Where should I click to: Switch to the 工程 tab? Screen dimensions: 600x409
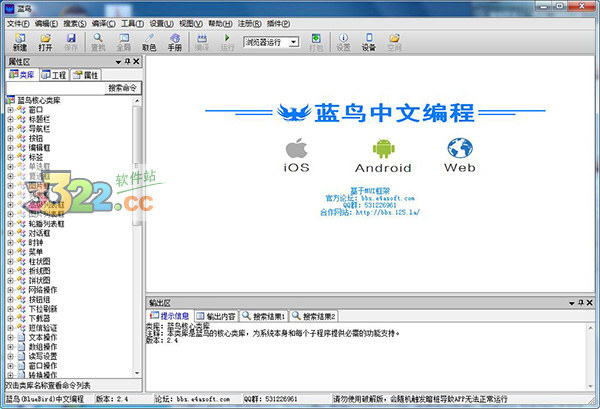(x=54, y=75)
